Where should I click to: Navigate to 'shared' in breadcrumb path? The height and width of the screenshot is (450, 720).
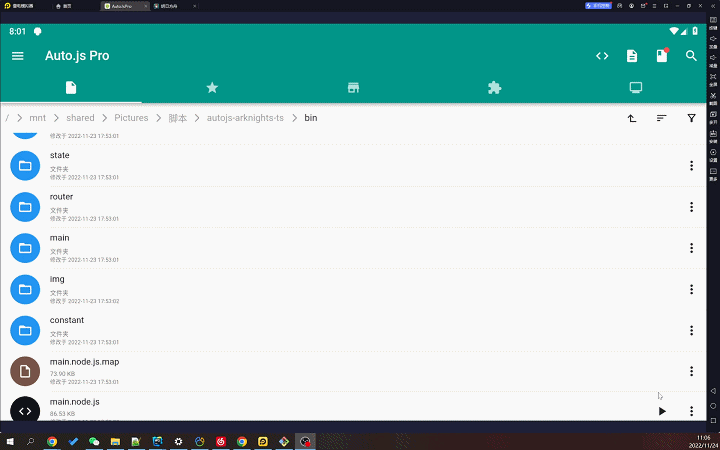coord(80,118)
